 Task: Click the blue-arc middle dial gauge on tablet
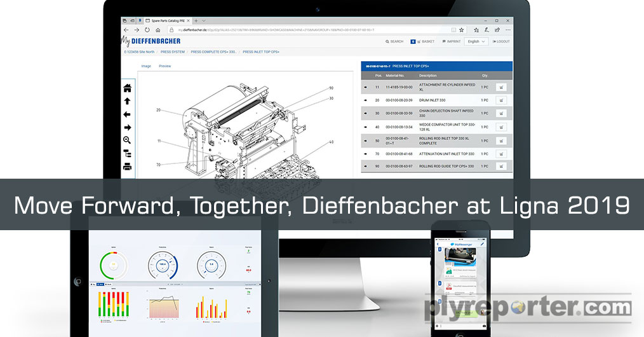point(163,266)
